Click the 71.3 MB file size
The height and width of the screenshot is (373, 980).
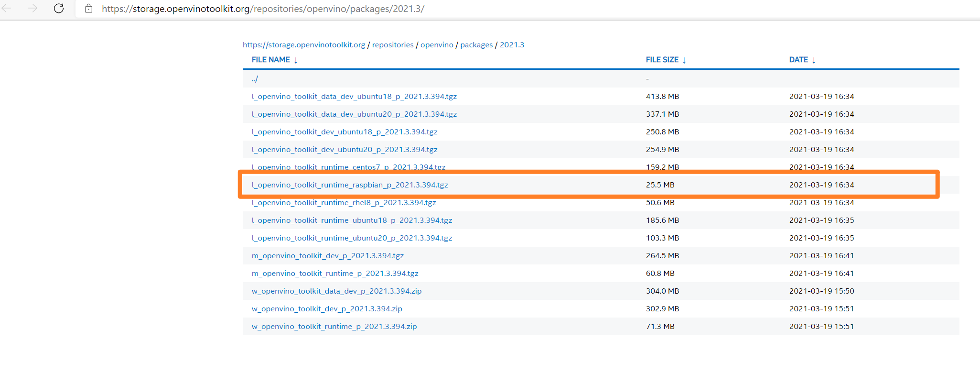coord(660,327)
